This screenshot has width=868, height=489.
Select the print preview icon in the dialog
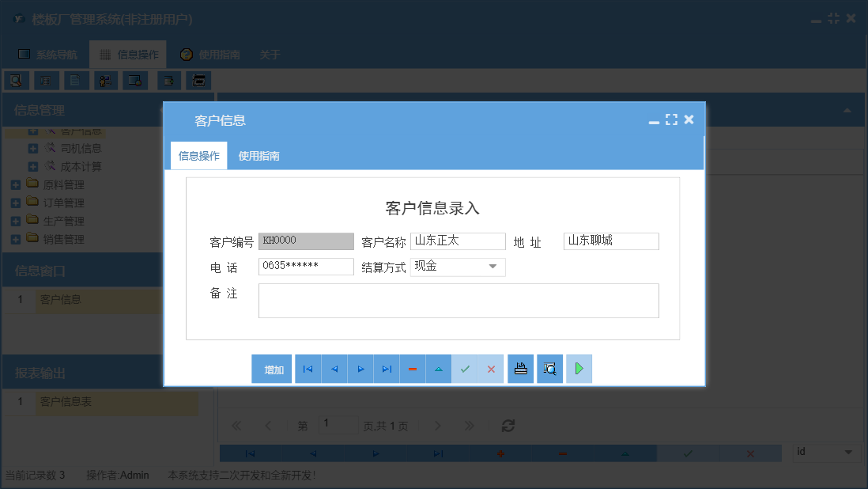(x=549, y=369)
